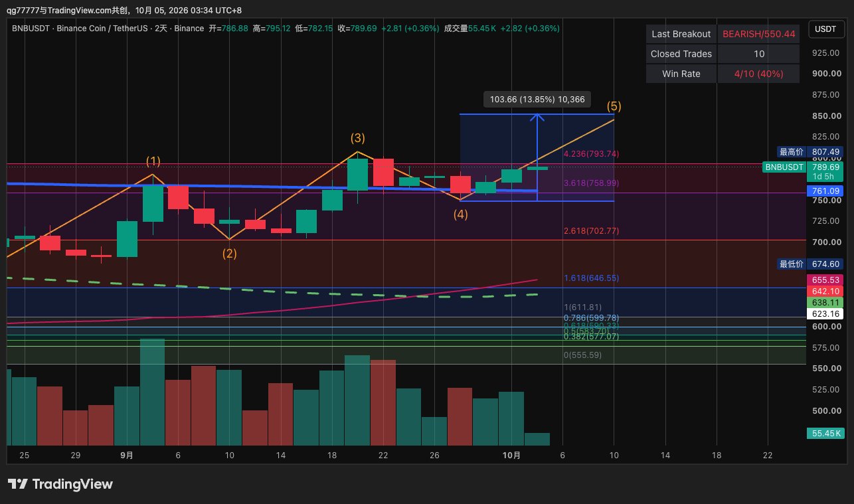Click the 0(555.59) Fibonacci level label
The height and width of the screenshot is (504, 854).
[583, 355]
